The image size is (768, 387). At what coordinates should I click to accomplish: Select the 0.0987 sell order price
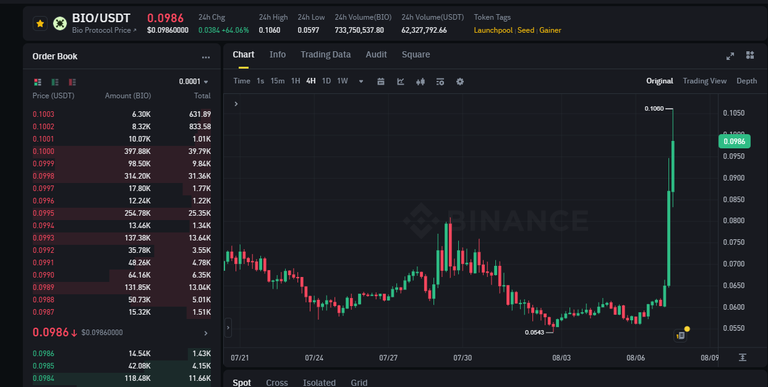click(44, 312)
